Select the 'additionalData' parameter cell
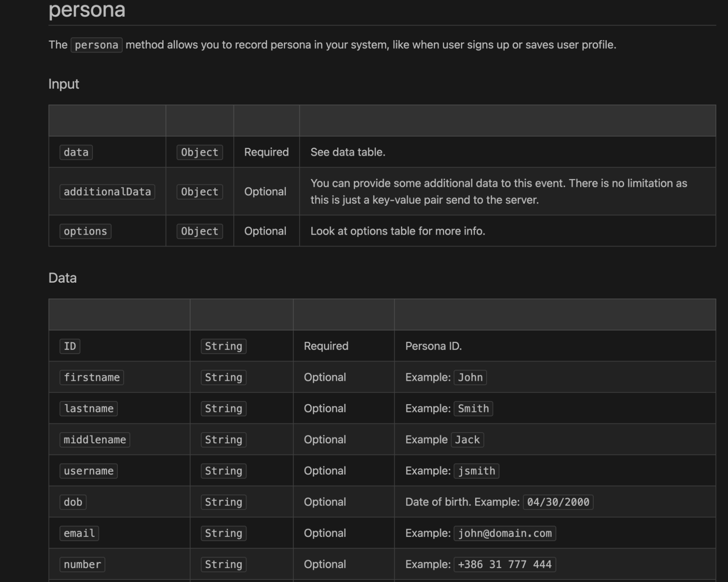The image size is (728, 582). click(107, 192)
